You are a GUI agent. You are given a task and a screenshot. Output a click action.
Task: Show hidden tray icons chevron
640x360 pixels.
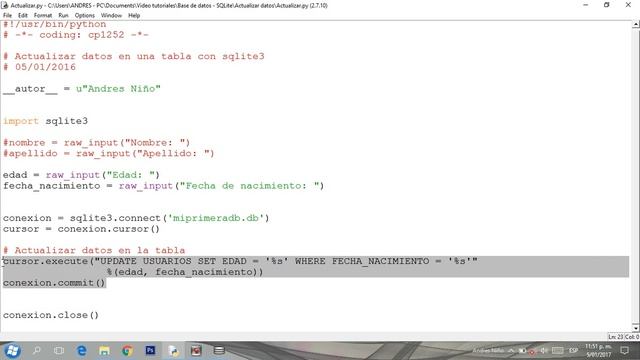pyautogui.click(x=511, y=351)
